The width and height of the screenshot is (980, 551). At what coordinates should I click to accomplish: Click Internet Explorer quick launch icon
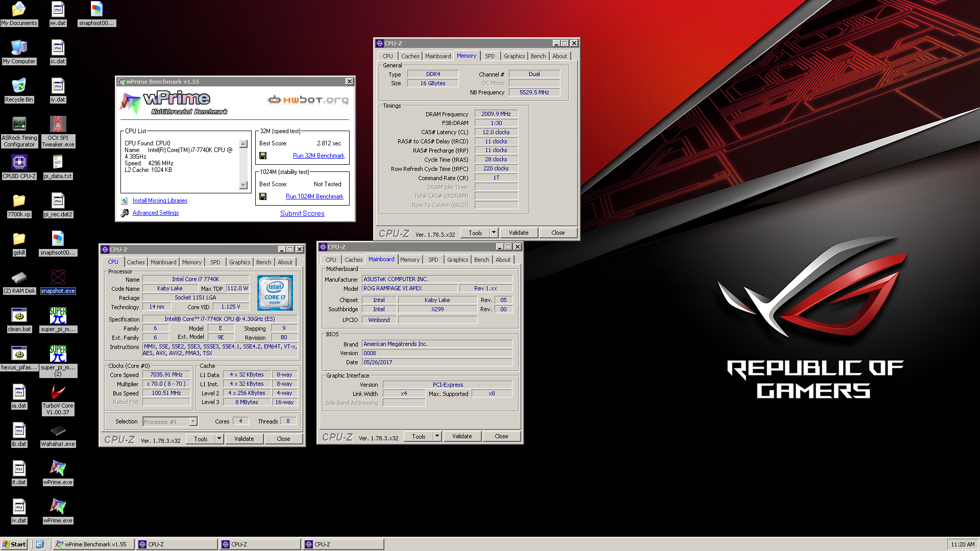point(40,544)
